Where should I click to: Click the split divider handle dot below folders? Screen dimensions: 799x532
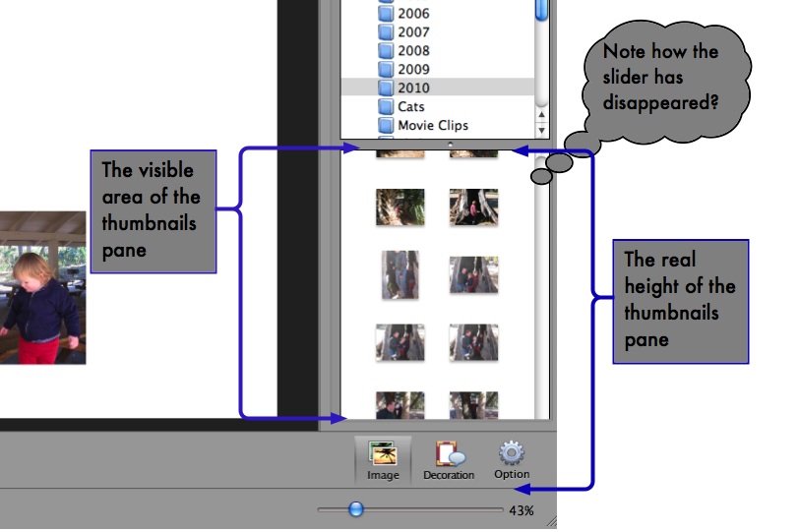pos(450,145)
